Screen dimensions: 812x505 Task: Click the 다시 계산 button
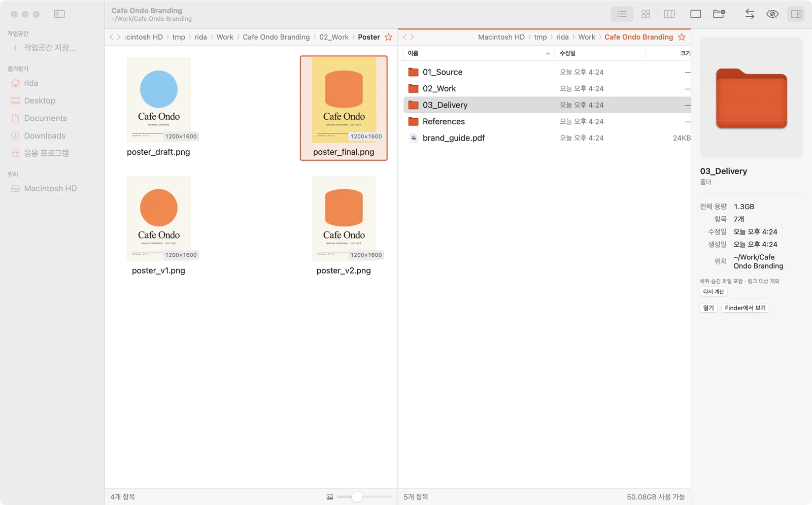(x=714, y=292)
